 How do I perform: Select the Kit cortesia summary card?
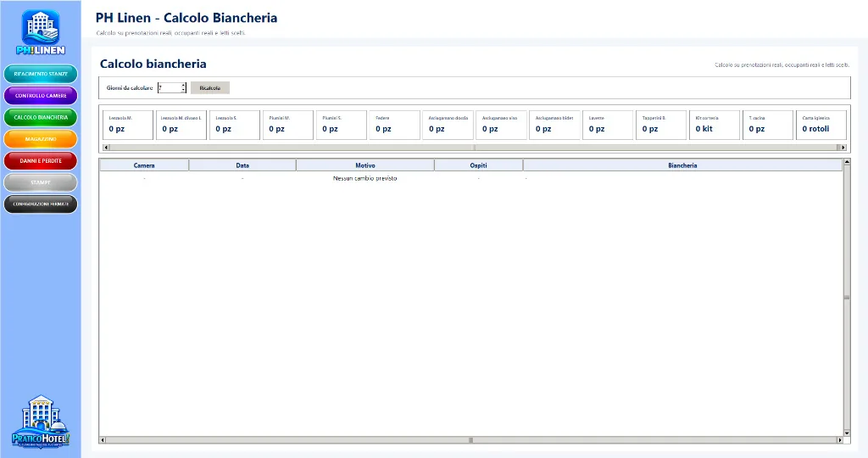coord(714,125)
